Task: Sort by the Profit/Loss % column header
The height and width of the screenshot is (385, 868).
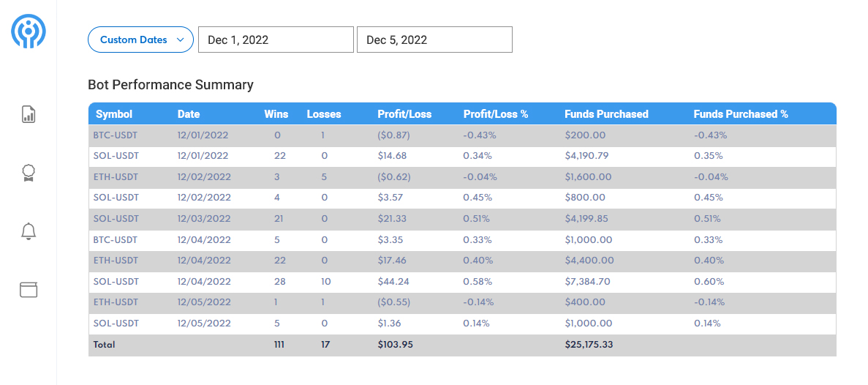Action: pyautogui.click(x=496, y=114)
